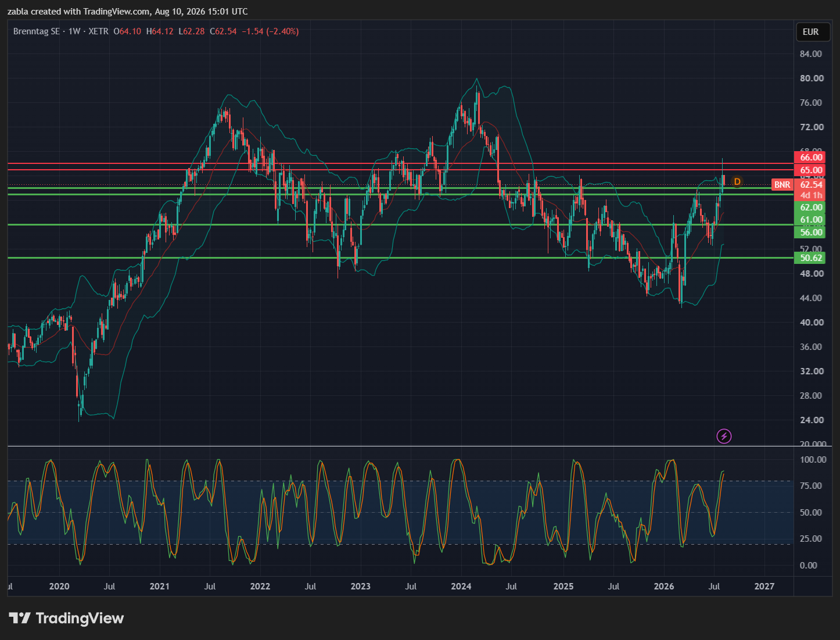Click the 76.00 price axis label
The height and width of the screenshot is (640, 840).
pyautogui.click(x=811, y=103)
